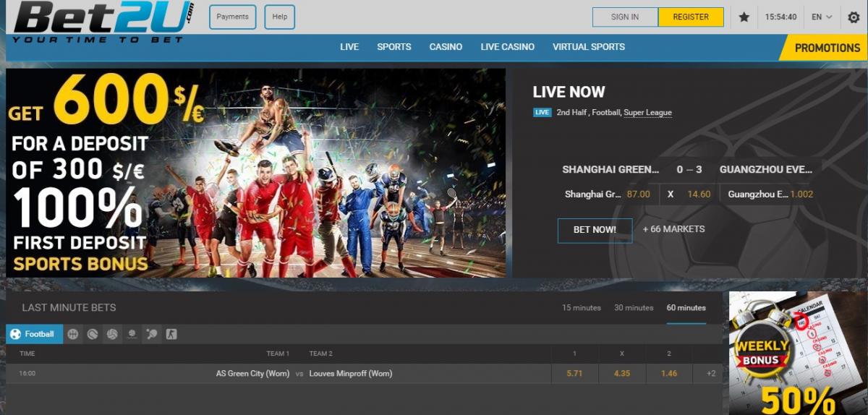Select the beach volleyball sport icon
The height and width of the screenshot is (415, 868).
tap(132, 334)
